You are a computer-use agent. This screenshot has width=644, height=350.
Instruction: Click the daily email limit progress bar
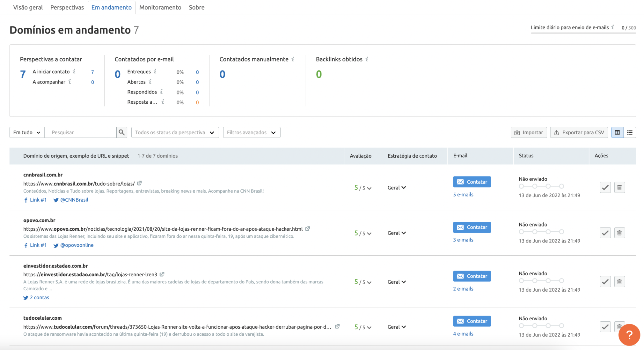pos(583,33)
